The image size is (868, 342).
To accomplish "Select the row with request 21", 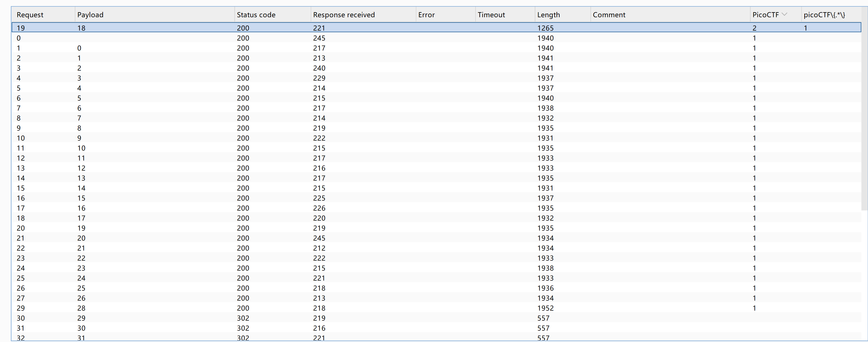I will pyautogui.click(x=436, y=238).
